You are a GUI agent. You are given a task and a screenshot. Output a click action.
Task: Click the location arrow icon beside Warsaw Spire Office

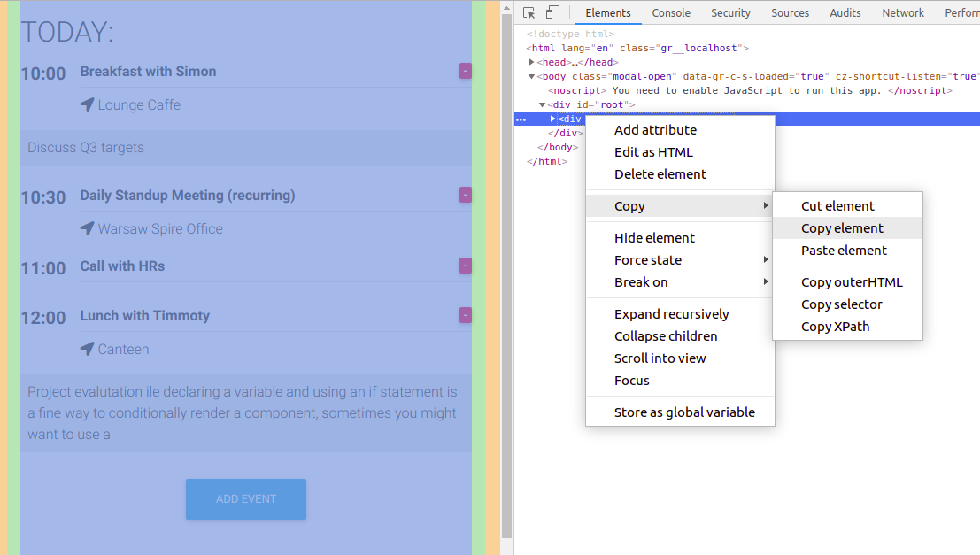pos(88,228)
